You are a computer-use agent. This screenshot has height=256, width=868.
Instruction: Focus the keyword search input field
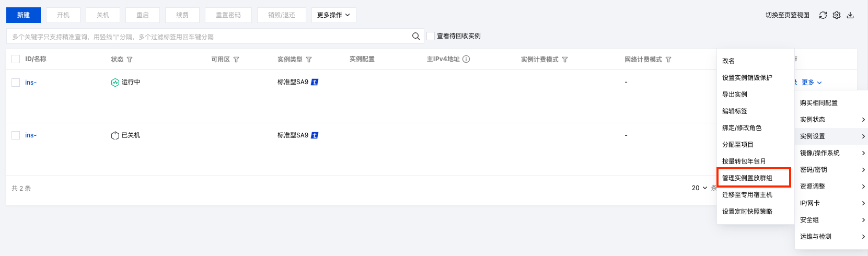tap(209, 37)
